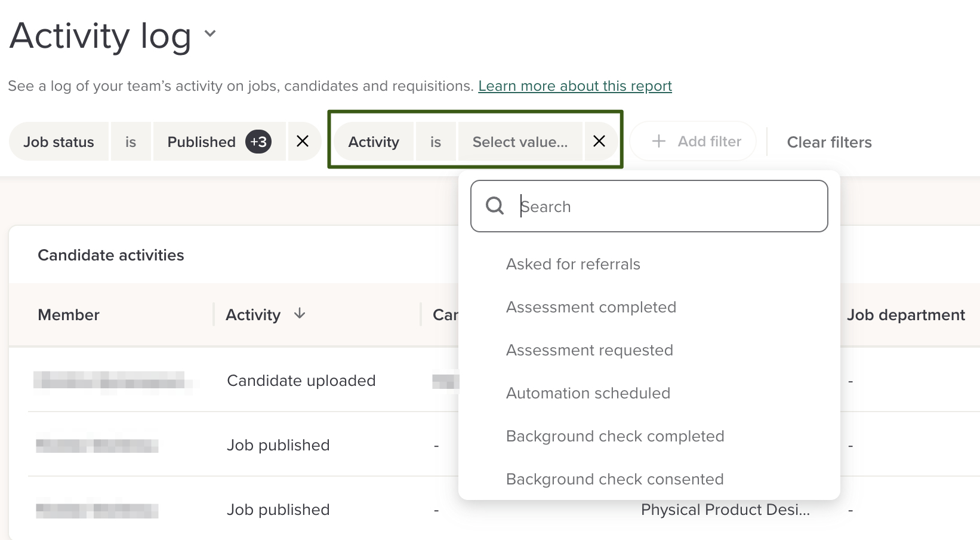Click the +3 badge on Published
Screen dimensions: 980x540
click(x=258, y=142)
